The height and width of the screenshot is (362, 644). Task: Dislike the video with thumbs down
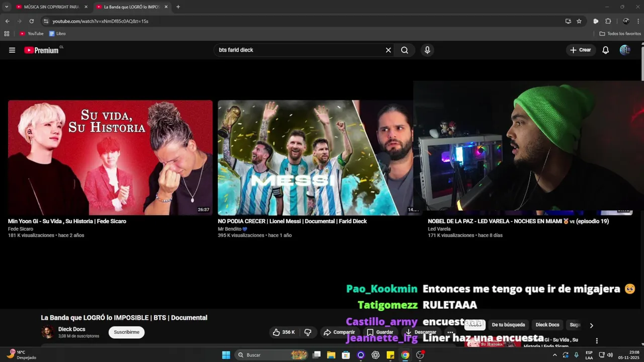[308, 332]
